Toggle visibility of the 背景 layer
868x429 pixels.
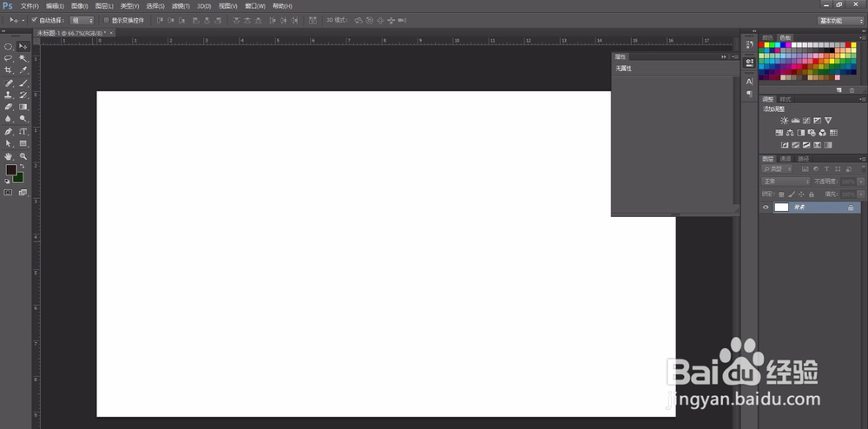[x=766, y=208]
